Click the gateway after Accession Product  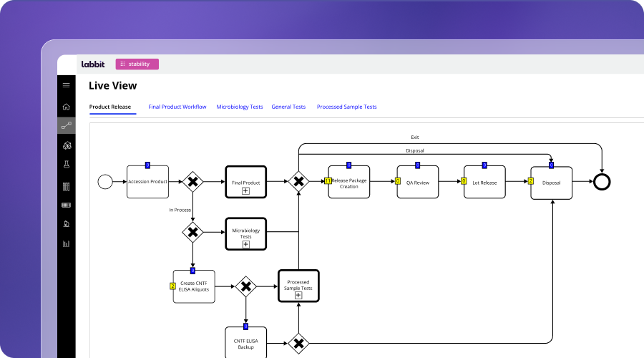pyautogui.click(x=192, y=182)
